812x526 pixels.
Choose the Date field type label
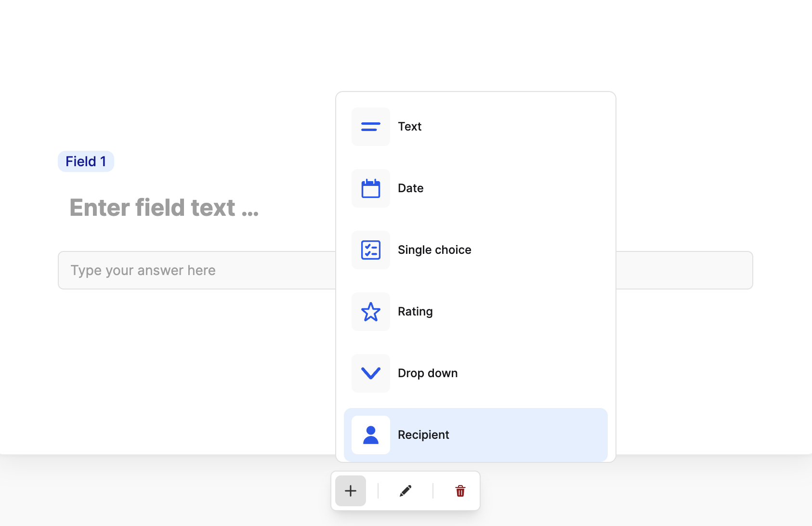coord(411,188)
